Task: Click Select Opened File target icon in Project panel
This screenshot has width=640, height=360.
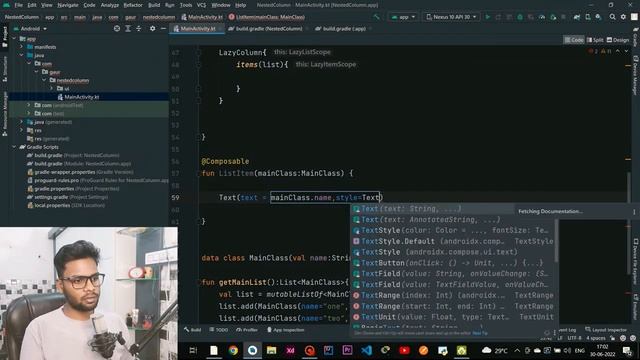Action: pyautogui.click(x=117, y=29)
